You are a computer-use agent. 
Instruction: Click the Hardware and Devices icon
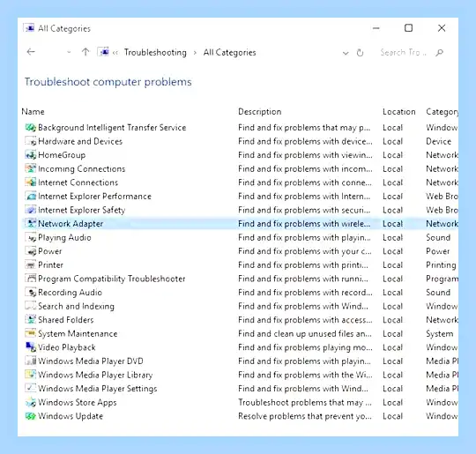[x=31, y=141]
